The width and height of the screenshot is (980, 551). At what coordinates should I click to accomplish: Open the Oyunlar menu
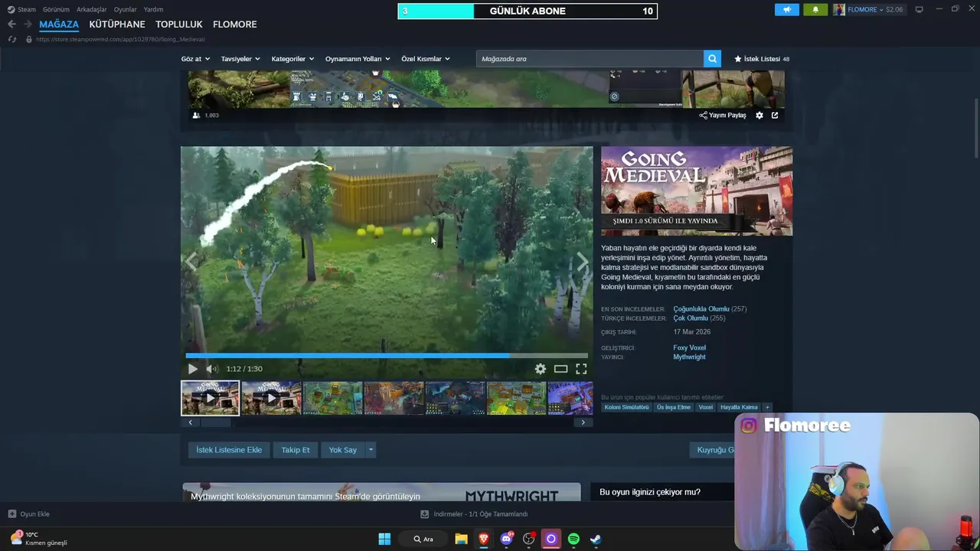[125, 9]
